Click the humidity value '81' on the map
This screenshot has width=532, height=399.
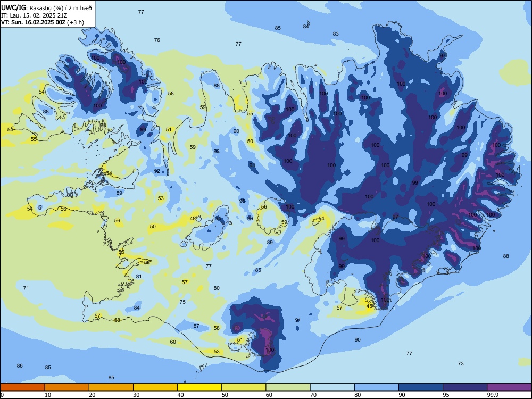click(138, 277)
